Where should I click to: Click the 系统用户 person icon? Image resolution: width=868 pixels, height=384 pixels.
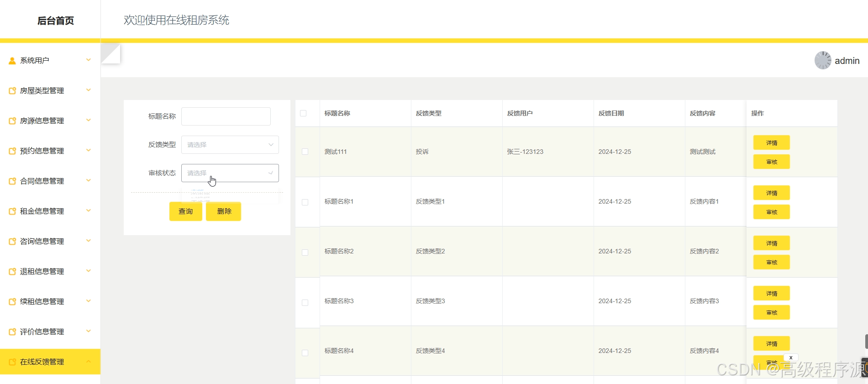tap(12, 61)
